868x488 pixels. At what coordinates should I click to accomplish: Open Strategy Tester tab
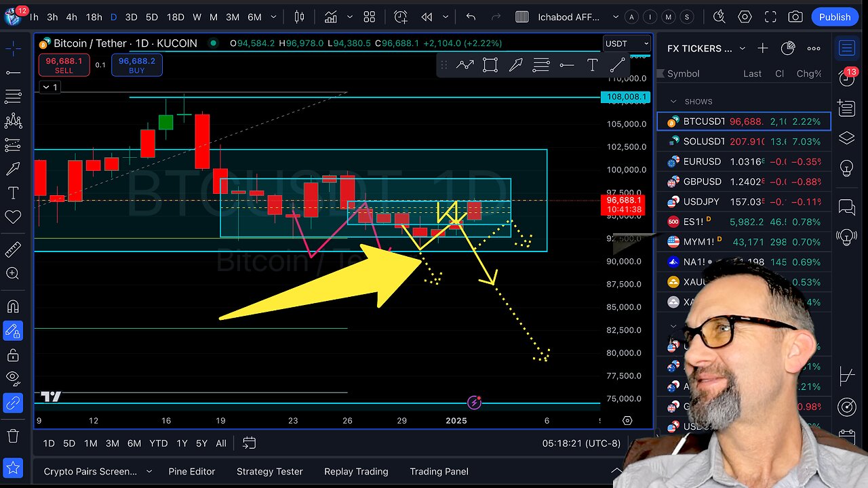[269, 471]
